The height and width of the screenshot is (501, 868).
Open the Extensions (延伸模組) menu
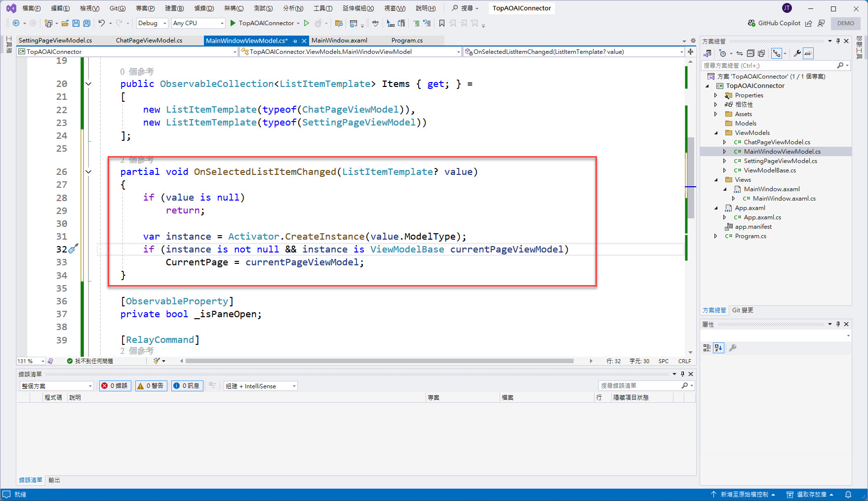click(x=358, y=8)
